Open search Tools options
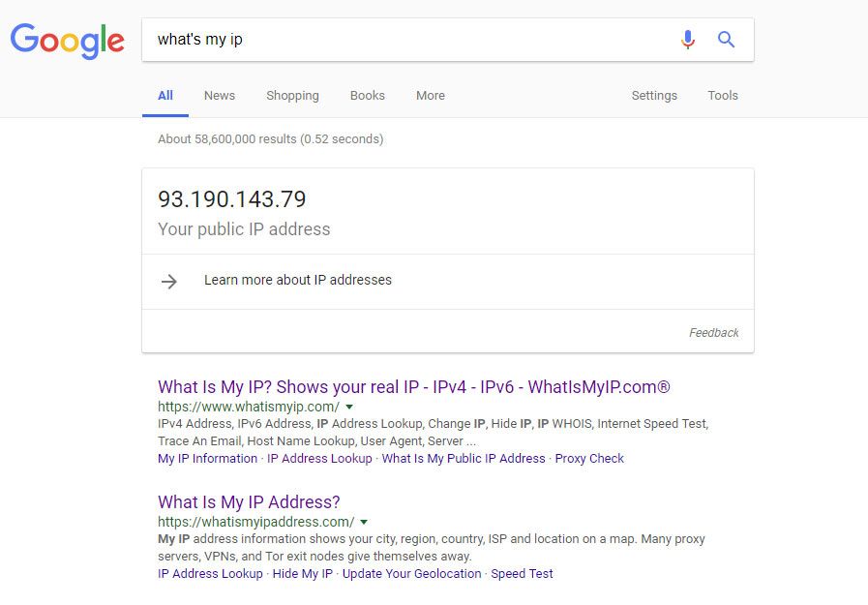The image size is (868, 605). click(x=723, y=95)
